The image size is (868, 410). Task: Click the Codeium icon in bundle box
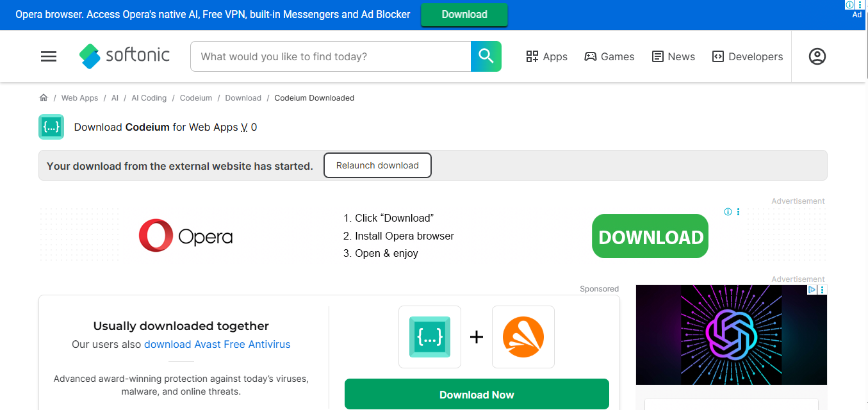(x=430, y=337)
